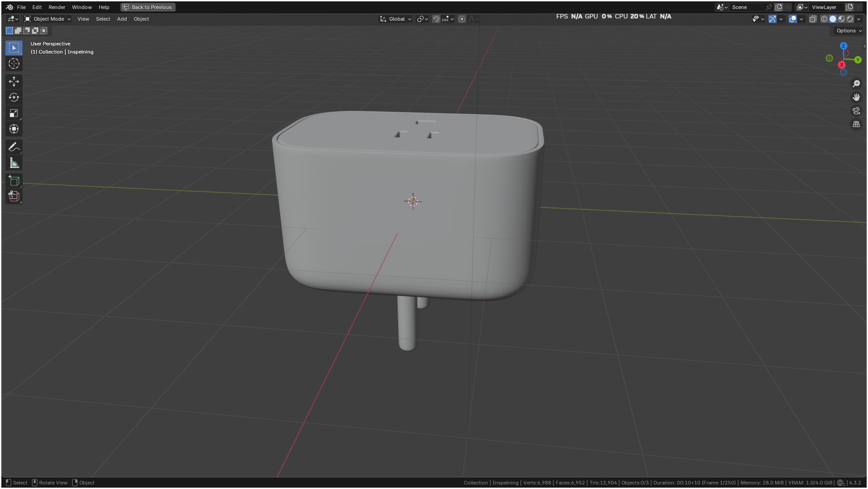868x489 pixels.
Task: Select the Move tool
Action: [x=14, y=81]
